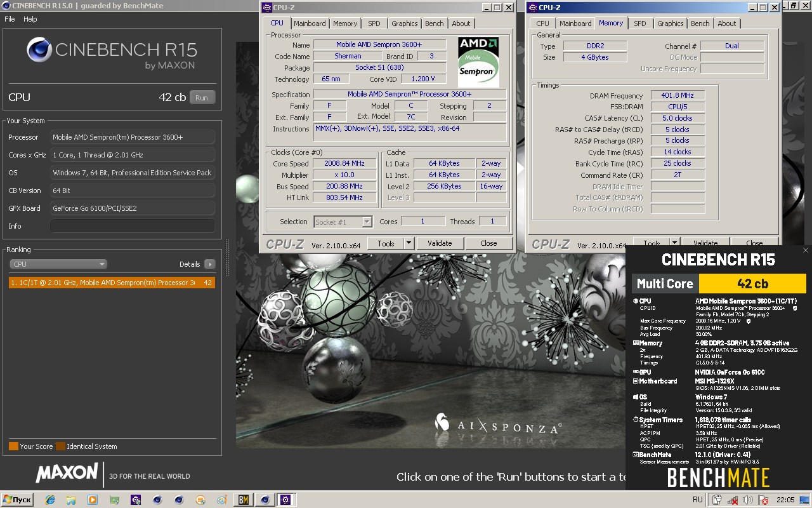This screenshot has width=812, height=508.
Task: Click the Identical System brown swatch
Action: click(x=60, y=446)
